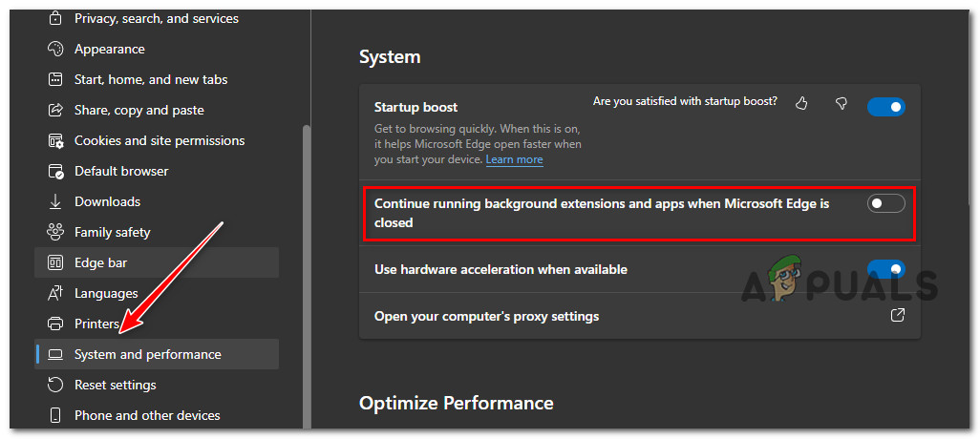980x439 pixels.
Task: Go to Start, home, and new tabs
Action: click(151, 79)
